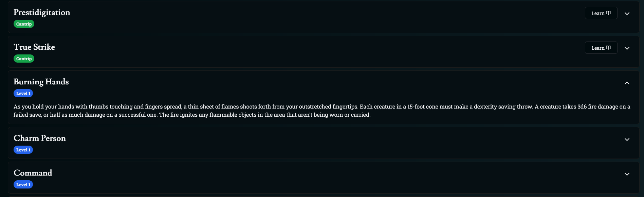Collapse the Burning Hands description
644x197 pixels.
pos(627,83)
